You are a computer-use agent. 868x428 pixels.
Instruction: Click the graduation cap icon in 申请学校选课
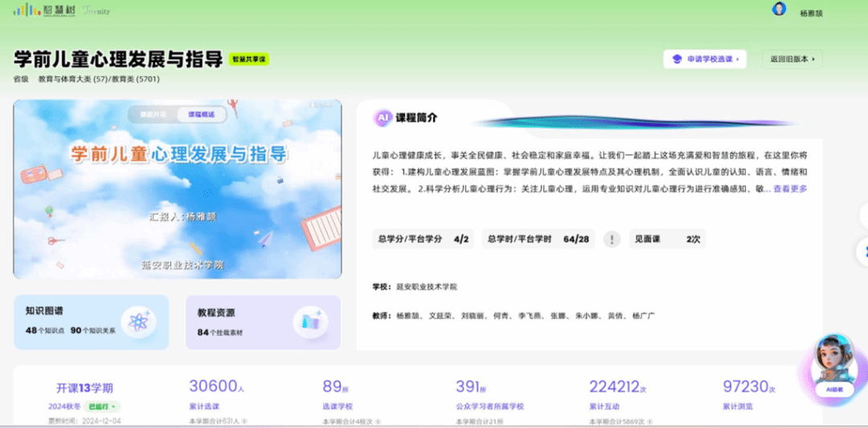[677, 59]
